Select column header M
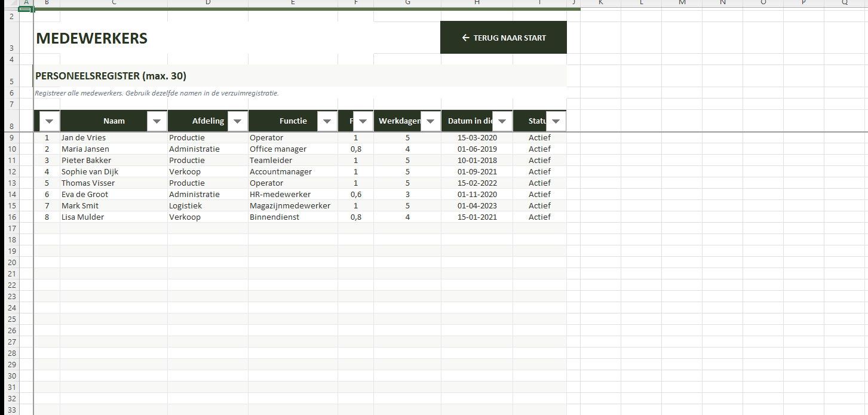Image resolution: width=868 pixels, height=415 pixels. 682,3
